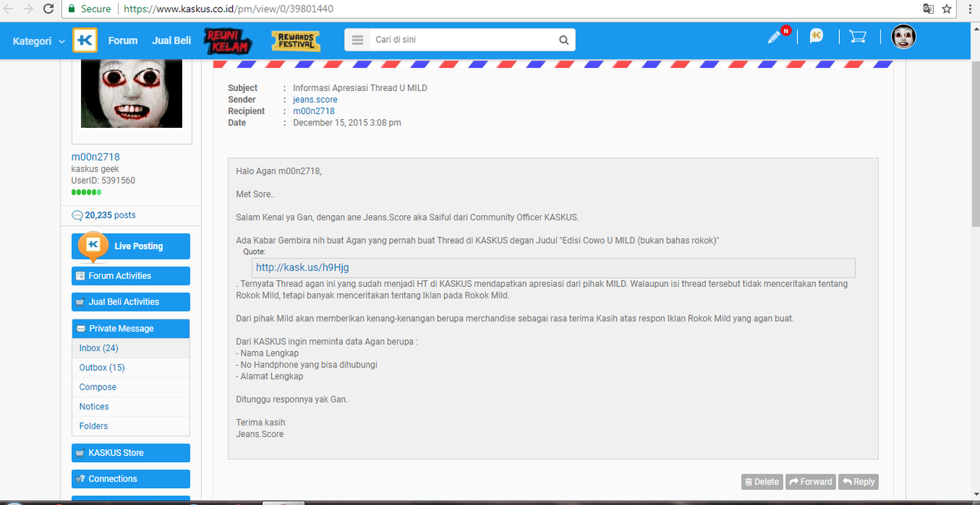Open the KASKUS chat bubble icon
Image resolution: width=980 pixels, height=505 pixels.
[x=816, y=37]
